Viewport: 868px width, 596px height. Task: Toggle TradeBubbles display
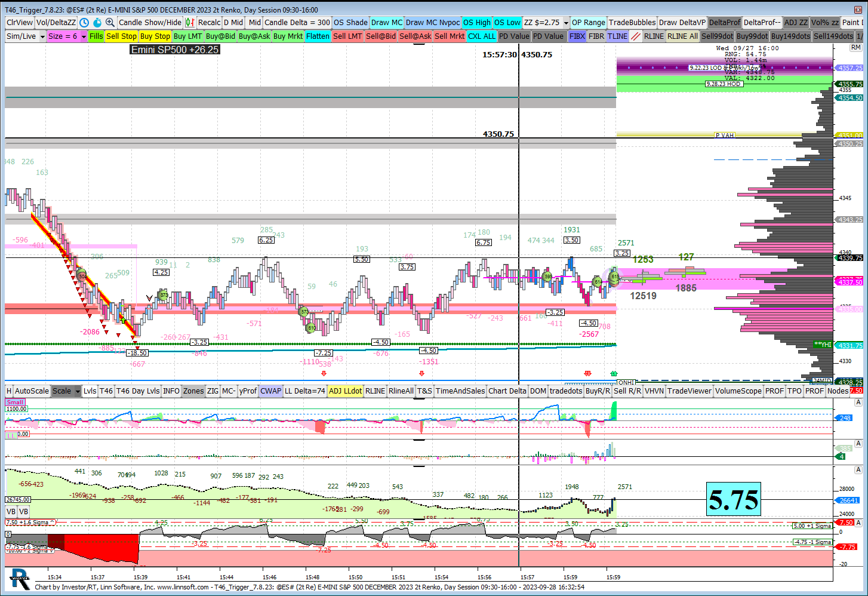pyautogui.click(x=632, y=22)
